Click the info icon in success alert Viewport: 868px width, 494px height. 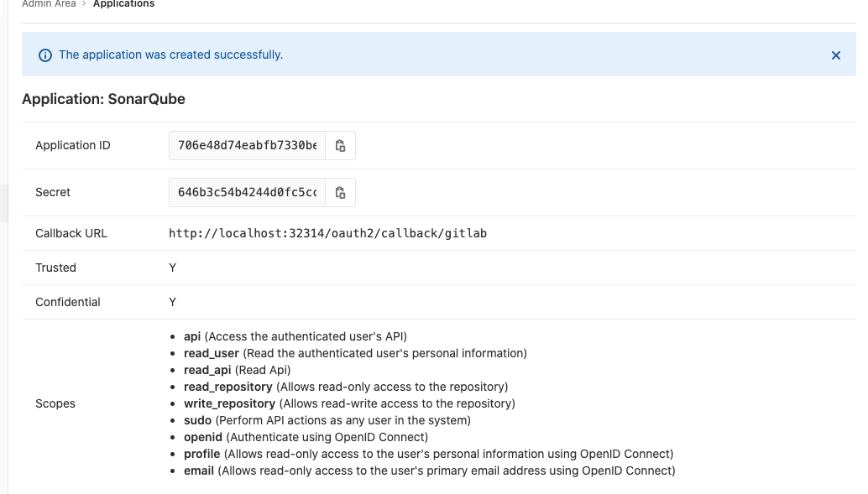point(45,55)
